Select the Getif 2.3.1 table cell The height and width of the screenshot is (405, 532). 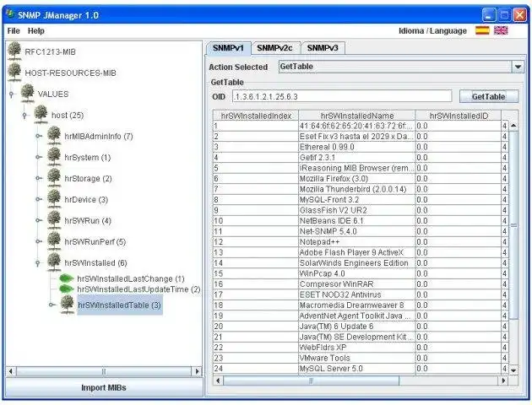tap(356, 157)
